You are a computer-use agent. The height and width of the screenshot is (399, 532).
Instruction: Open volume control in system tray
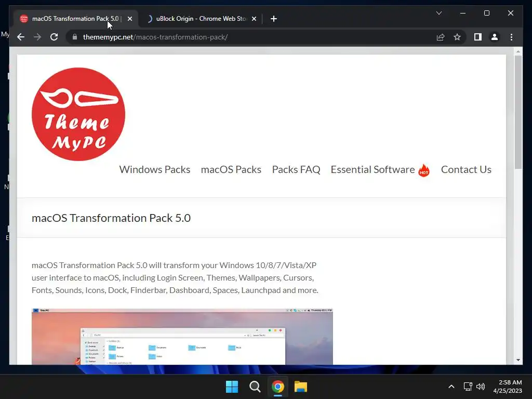coord(481,387)
